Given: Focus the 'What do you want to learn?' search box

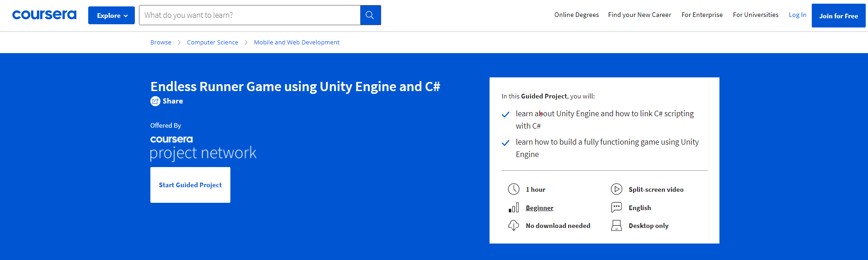Looking at the screenshot, I should click(250, 15).
